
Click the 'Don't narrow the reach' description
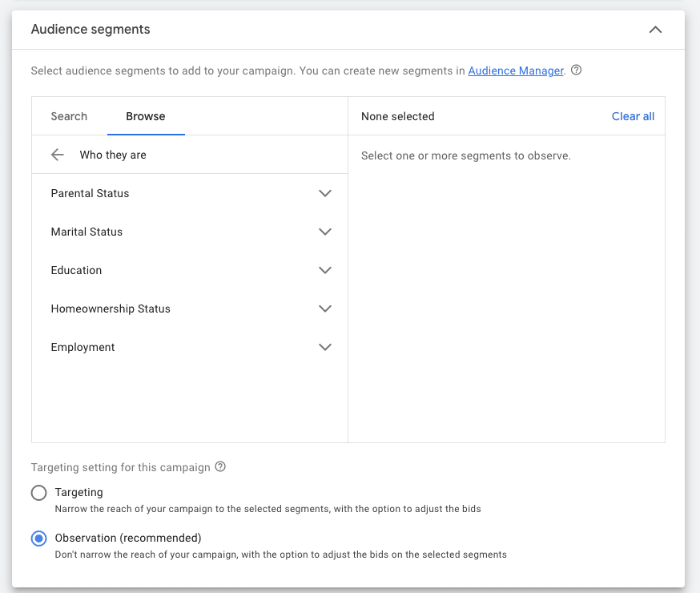tap(281, 555)
